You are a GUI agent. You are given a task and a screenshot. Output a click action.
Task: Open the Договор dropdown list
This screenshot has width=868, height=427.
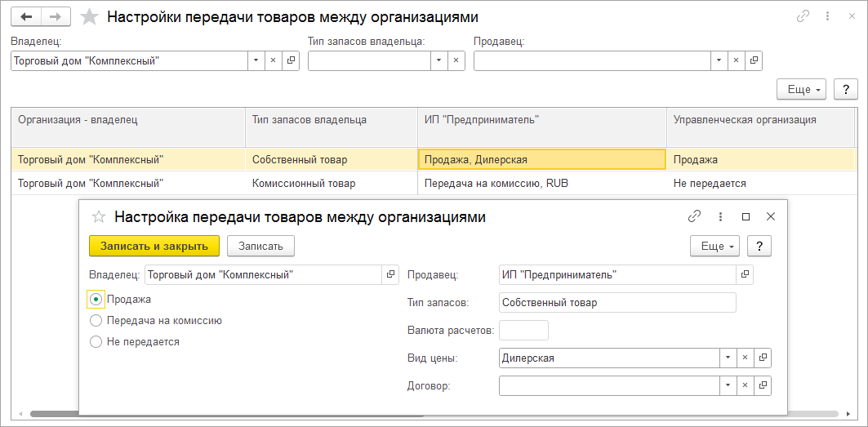click(727, 385)
